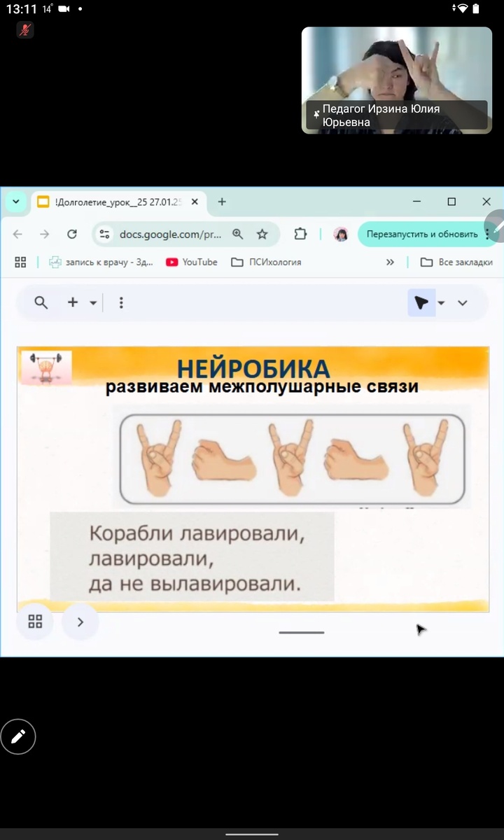
Task: Expand the dropdown beside plus button
Action: click(93, 303)
